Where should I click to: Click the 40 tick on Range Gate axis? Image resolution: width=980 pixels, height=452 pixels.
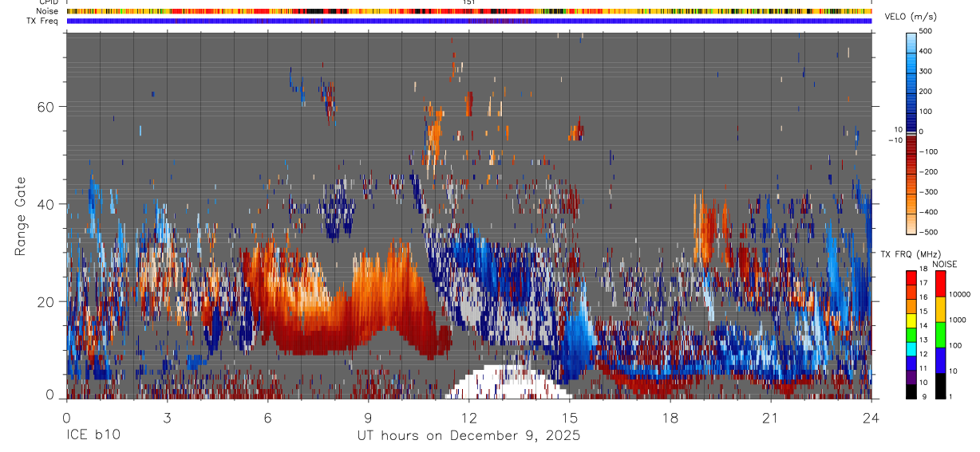[47, 204]
